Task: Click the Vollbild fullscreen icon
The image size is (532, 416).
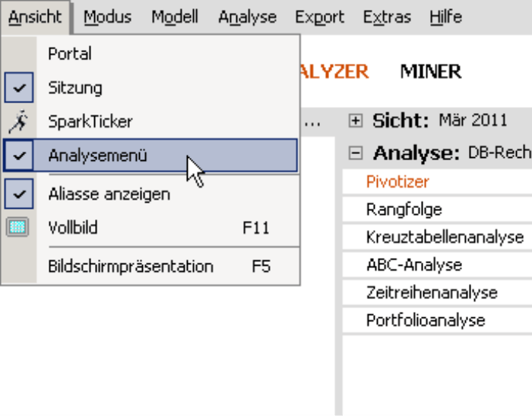Action: coord(17,227)
